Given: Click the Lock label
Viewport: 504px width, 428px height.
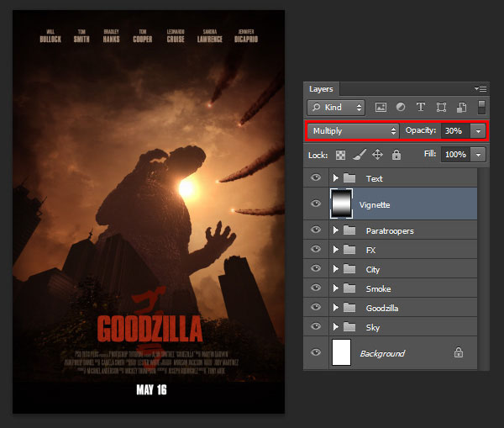Looking at the screenshot, I should point(318,155).
